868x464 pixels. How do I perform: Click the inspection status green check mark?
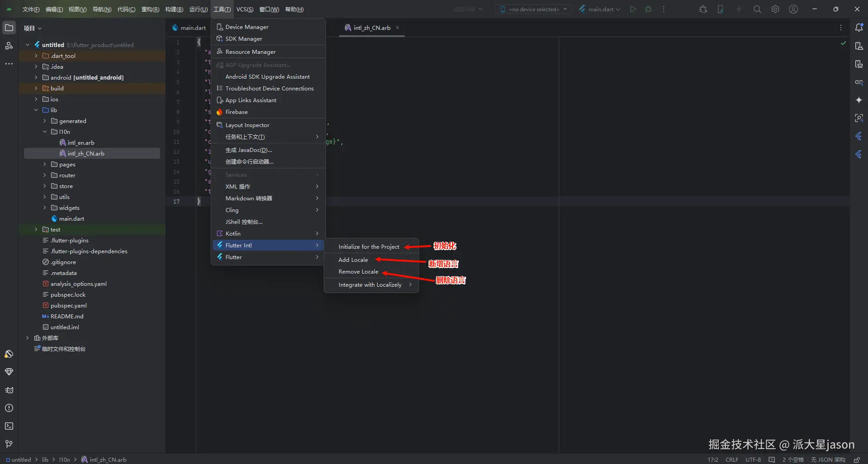pyautogui.click(x=843, y=43)
